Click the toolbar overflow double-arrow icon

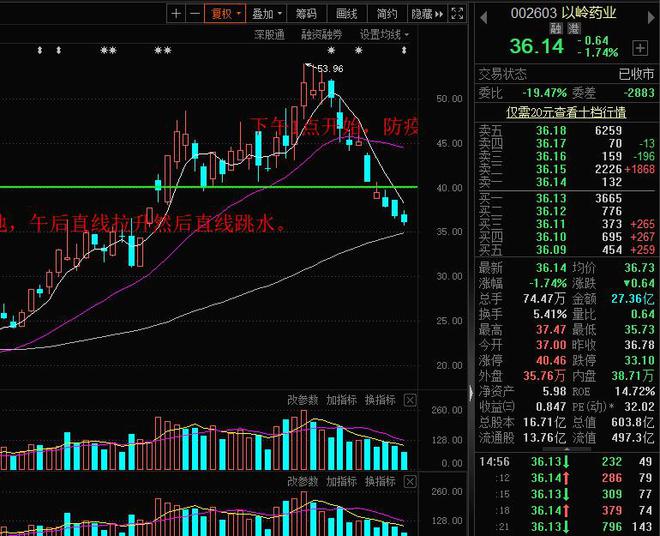pyautogui.click(x=441, y=14)
